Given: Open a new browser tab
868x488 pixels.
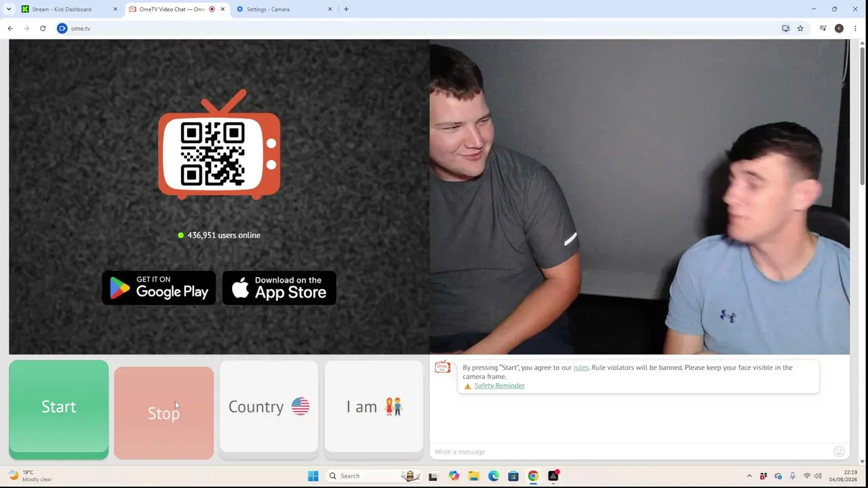Looking at the screenshot, I should 346,9.
